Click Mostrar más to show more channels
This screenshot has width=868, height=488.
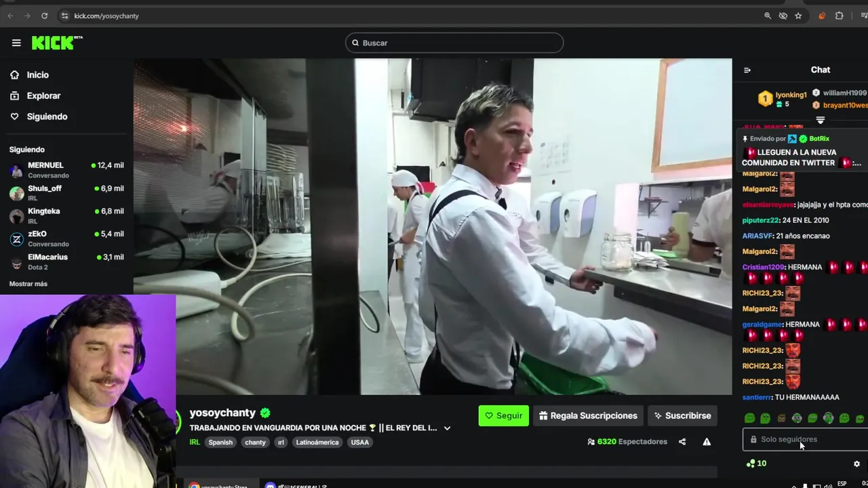(x=28, y=284)
